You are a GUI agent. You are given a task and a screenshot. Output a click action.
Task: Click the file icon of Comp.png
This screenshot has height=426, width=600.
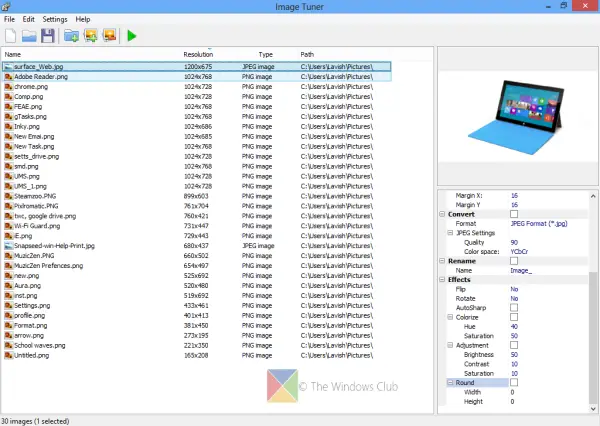[8, 96]
